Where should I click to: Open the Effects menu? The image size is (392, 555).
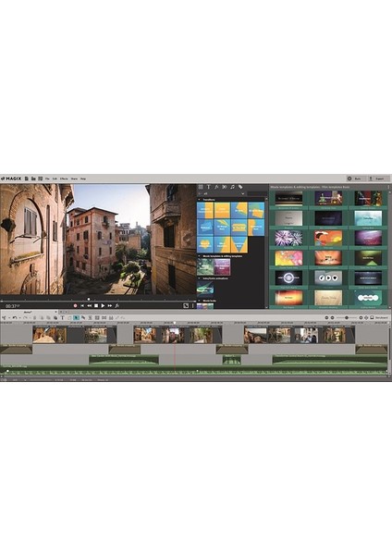click(x=64, y=179)
